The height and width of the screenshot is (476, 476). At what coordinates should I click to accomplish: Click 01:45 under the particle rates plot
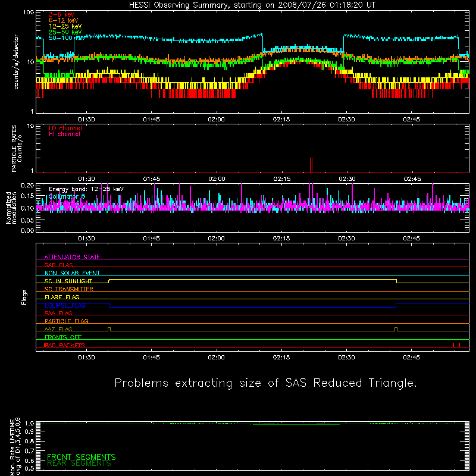pos(152,179)
